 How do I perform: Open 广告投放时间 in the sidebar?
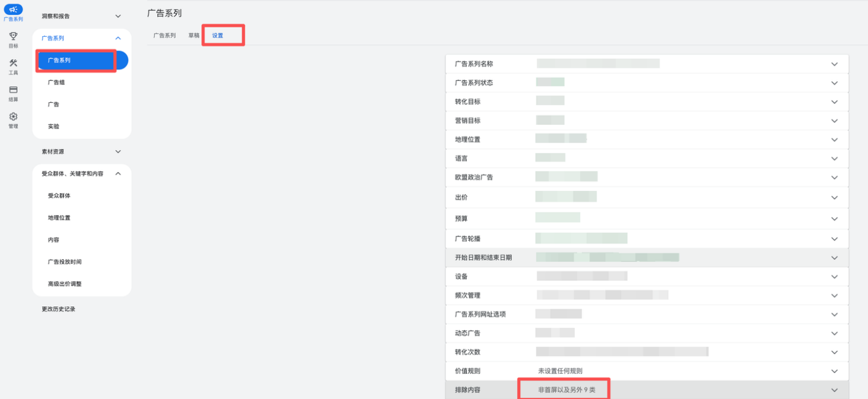coord(64,261)
